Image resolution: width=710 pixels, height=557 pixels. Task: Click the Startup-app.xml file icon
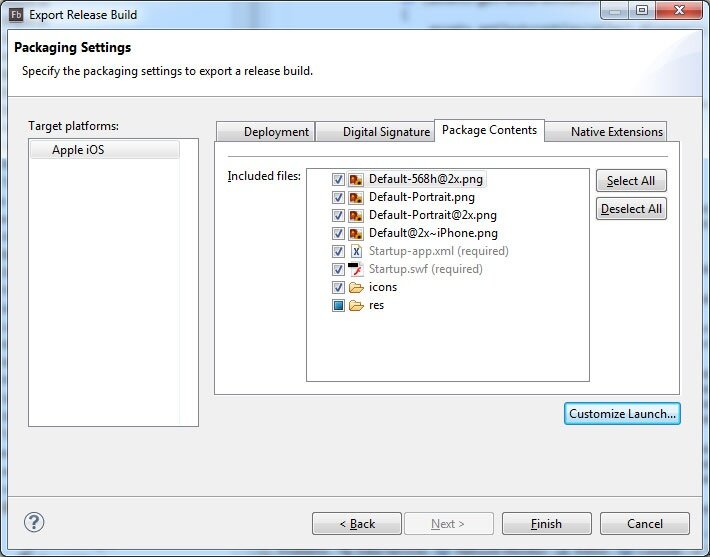click(x=355, y=252)
